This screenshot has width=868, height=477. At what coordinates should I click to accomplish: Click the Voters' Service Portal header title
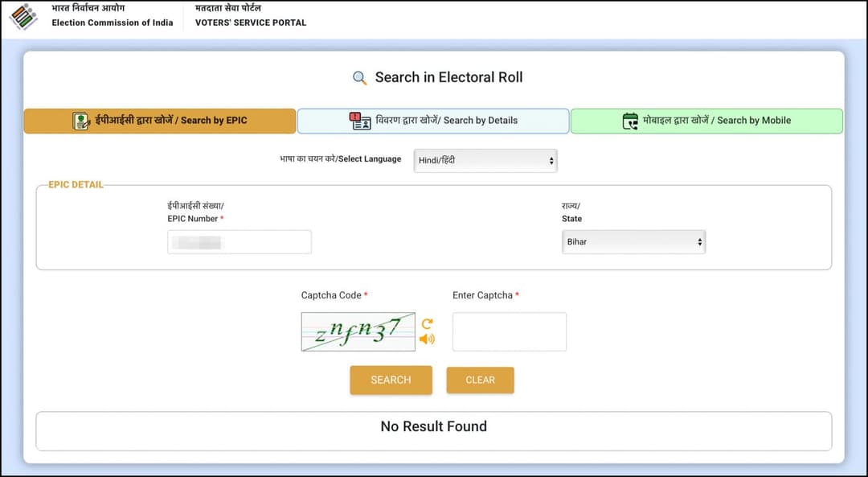[x=251, y=23]
